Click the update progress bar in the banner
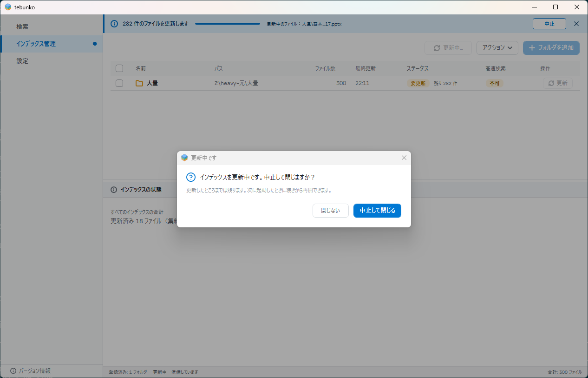 click(228, 24)
